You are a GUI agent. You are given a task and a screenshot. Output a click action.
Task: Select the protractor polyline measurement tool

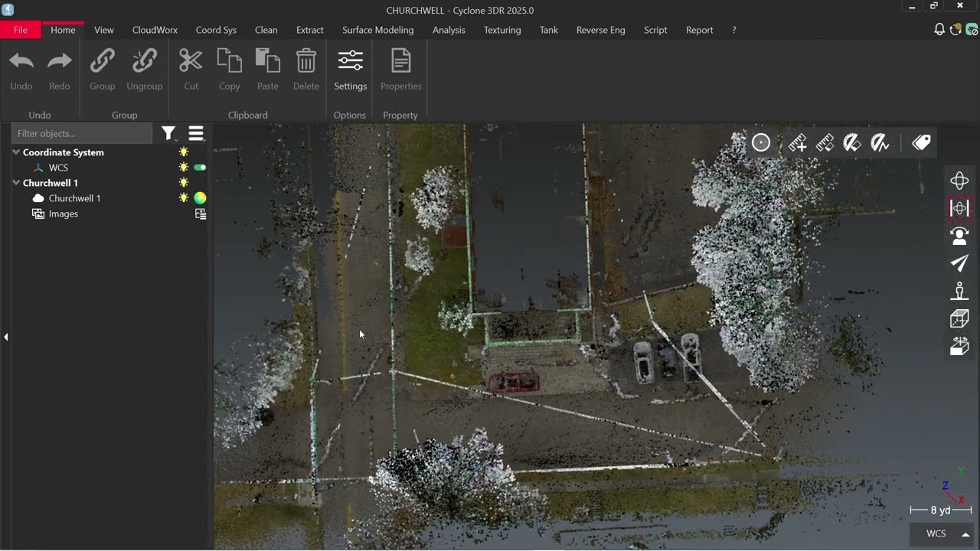[x=880, y=142]
